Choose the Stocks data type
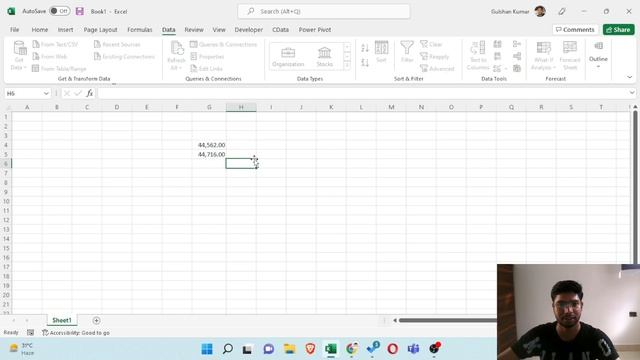The image size is (640, 360). point(324,56)
